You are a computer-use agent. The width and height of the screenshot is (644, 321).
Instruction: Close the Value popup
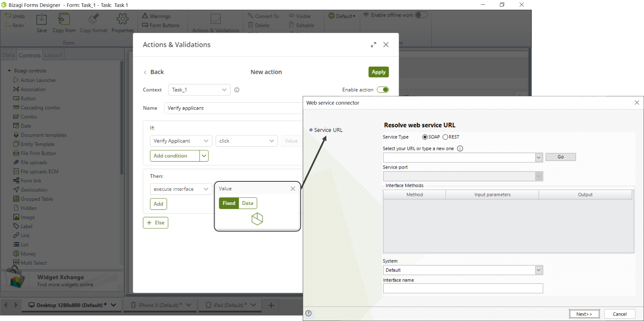(293, 189)
